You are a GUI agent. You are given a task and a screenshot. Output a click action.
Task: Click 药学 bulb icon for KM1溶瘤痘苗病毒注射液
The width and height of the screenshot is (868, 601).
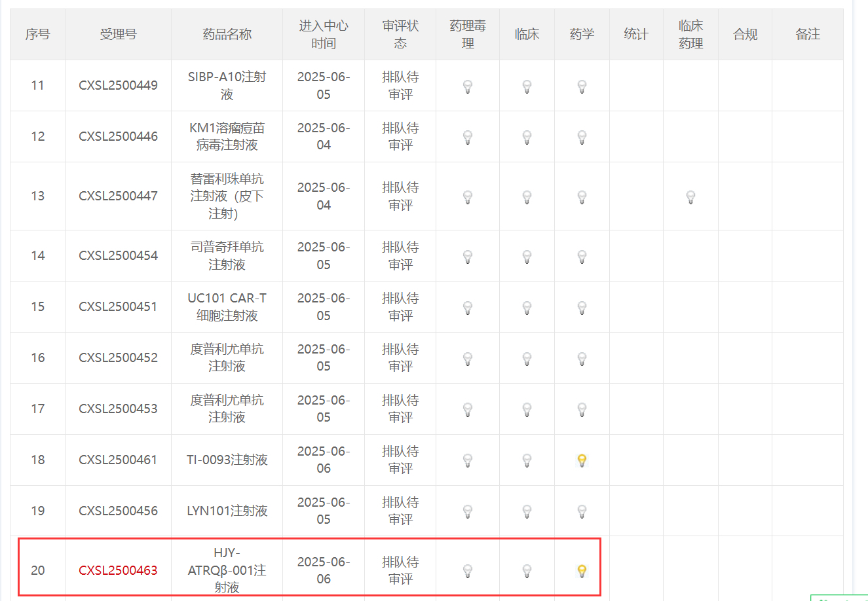pyautogui.click(x=582, y=137)
